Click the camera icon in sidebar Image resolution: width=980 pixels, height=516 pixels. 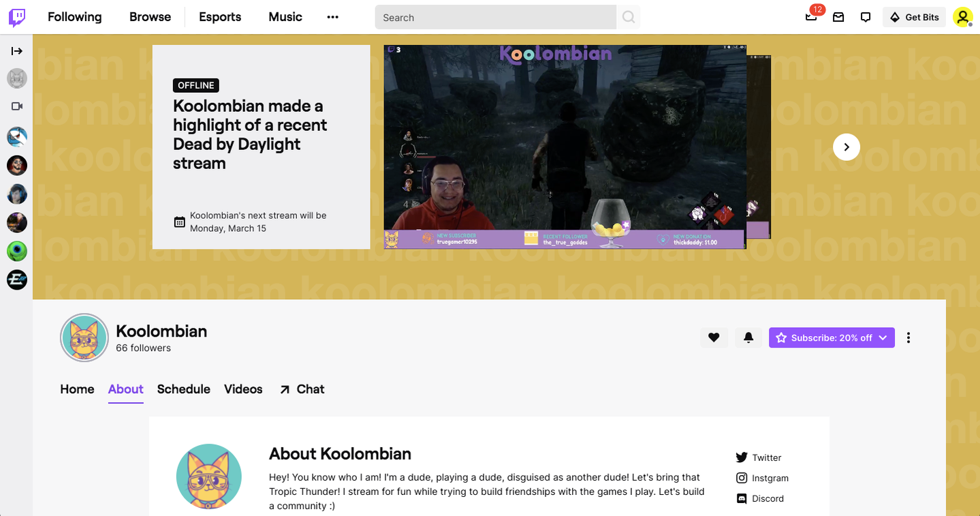click(17, 106)
